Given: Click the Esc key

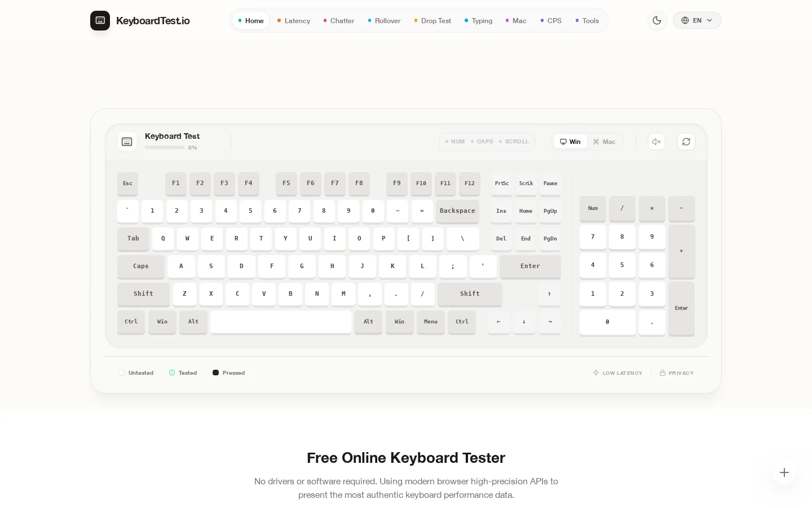Looking at the screenshot, I should point(127,183).
